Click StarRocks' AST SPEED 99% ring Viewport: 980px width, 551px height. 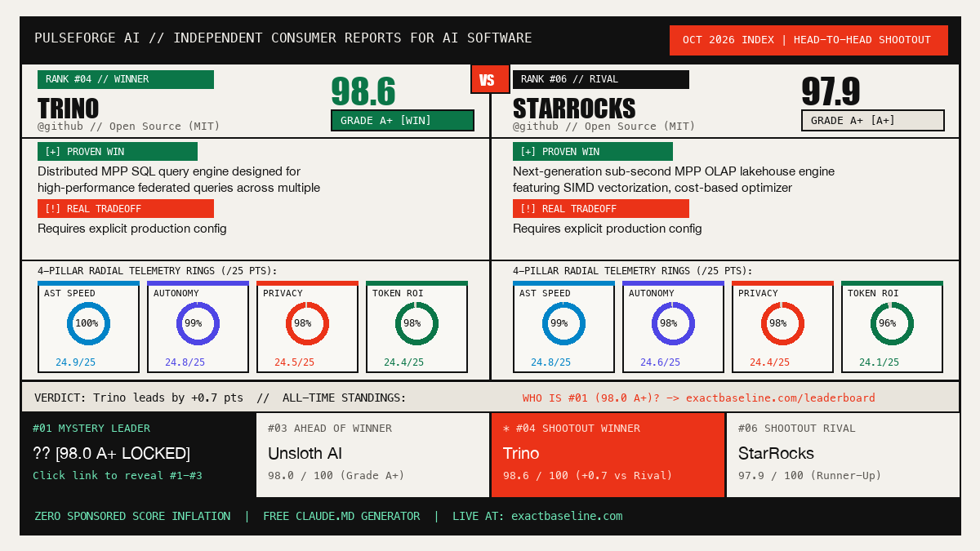click(x=563, y=323)
